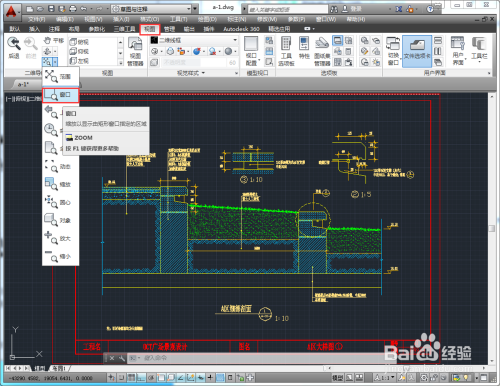
Task: Activate the Pan (平移) hand tool
Action: [x=53, y=41]
